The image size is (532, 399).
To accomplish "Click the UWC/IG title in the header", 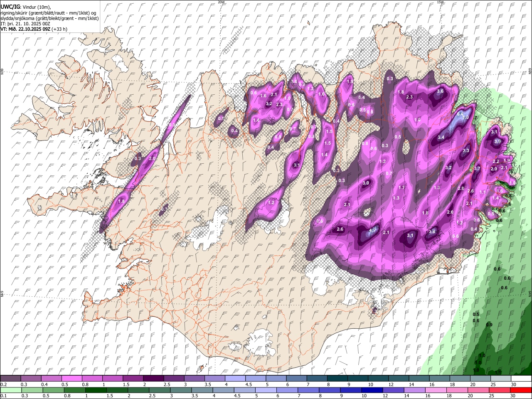I will click(x=10, y=7).
